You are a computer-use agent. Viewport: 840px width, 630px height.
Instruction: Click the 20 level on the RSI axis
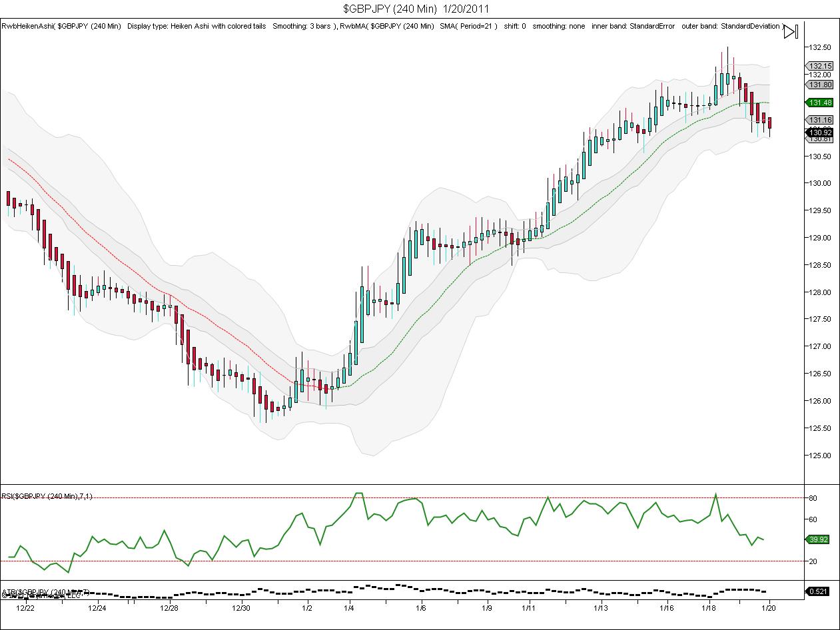point(813,561)
